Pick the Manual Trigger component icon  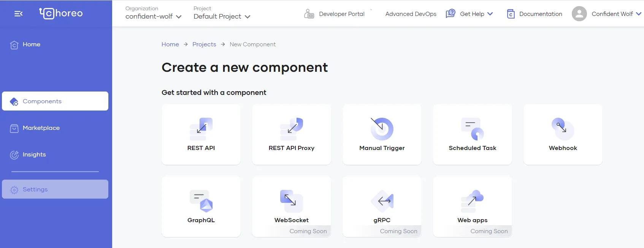point(382,129)
